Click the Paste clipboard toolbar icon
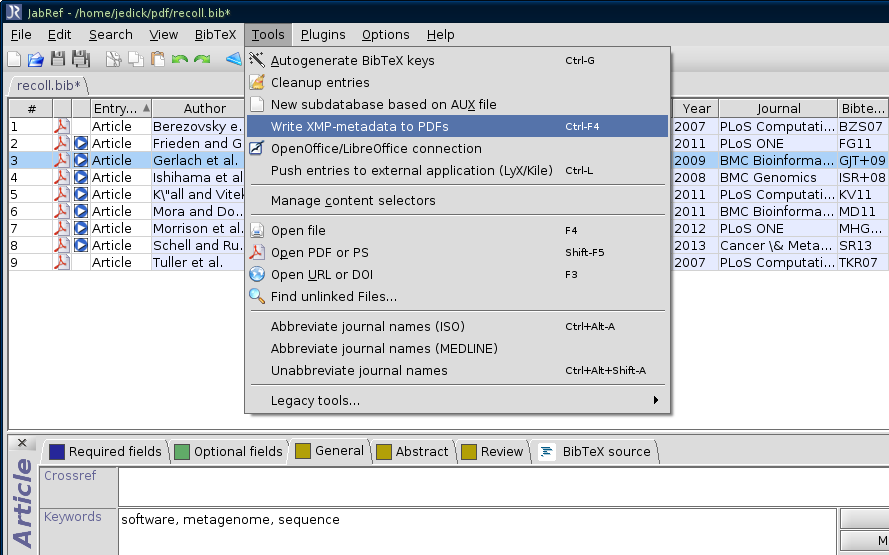The image size is (889, 555). coord(157,60)
